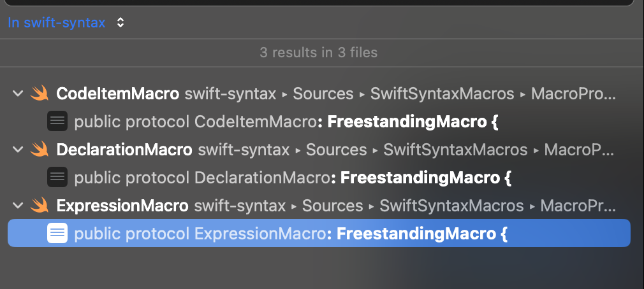Image resolution: width=644 pixels, height=289 pixels.
Task: Collapse the DeclarationMacro results group
Action: point(18,149)
